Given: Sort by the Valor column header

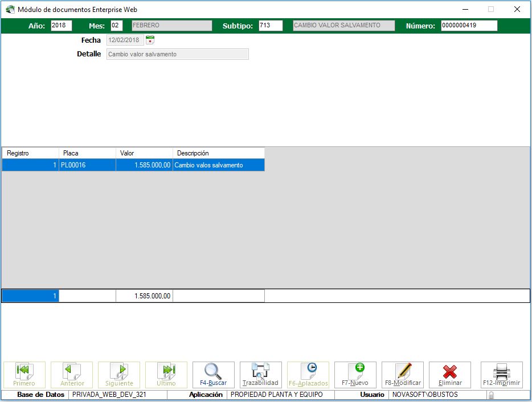Looking at the screenshot, I should click(144, 153).
